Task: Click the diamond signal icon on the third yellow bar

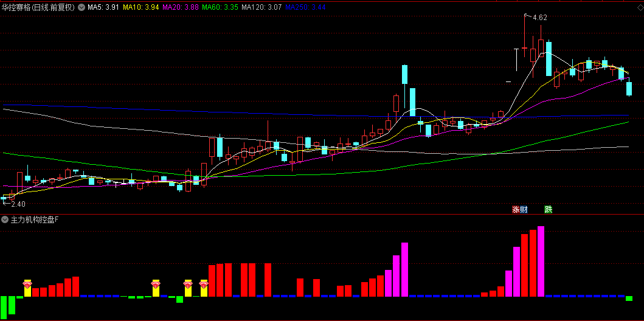Action: [x=188, y=284]
